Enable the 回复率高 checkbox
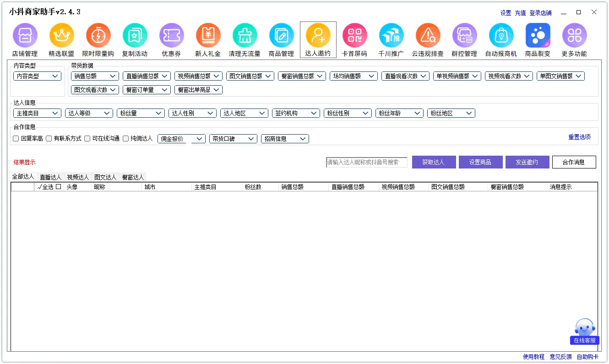Viewport: 609px width, 364px height. [x=16, y=139]
